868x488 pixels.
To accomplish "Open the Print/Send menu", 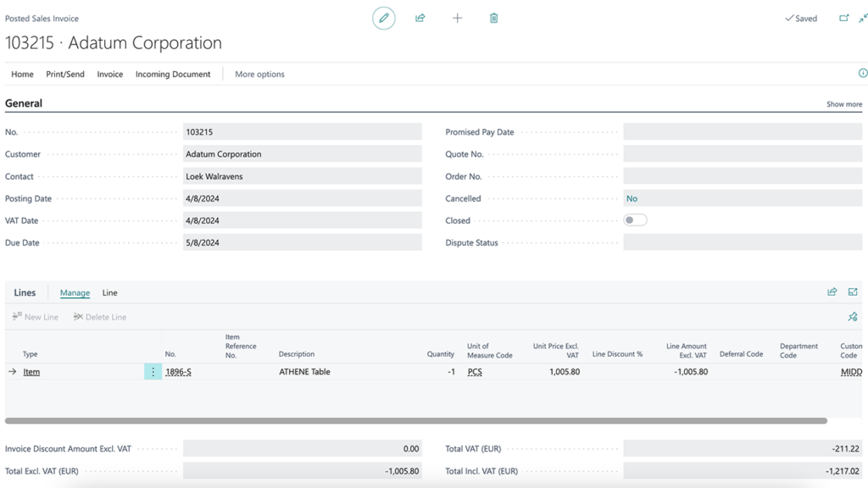I will tap(64, 74).
